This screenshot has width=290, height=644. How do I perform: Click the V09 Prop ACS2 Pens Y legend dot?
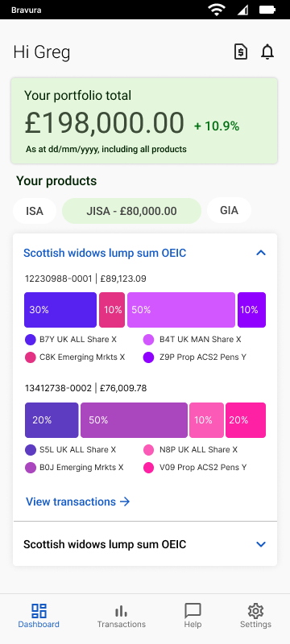click(x=148, y=468)
